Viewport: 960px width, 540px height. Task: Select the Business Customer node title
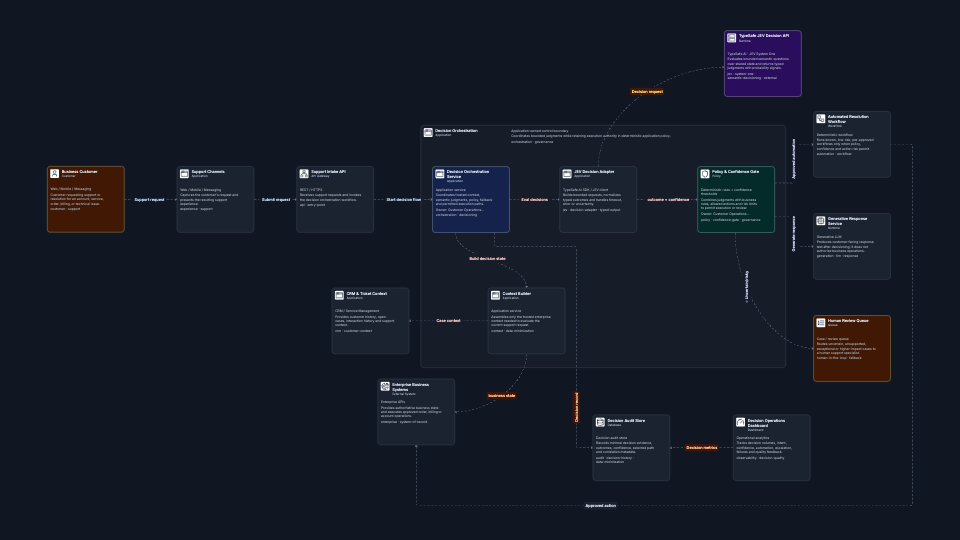pyautogui.click(x=80, y=171)
